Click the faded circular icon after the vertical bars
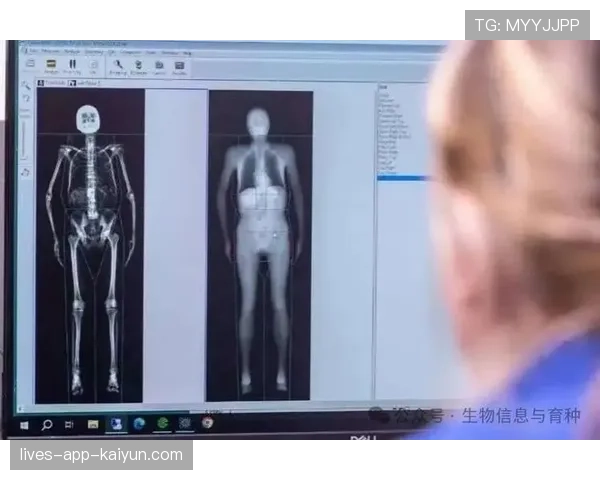Viewport: 600px width, 480px height. click(93, 66)
